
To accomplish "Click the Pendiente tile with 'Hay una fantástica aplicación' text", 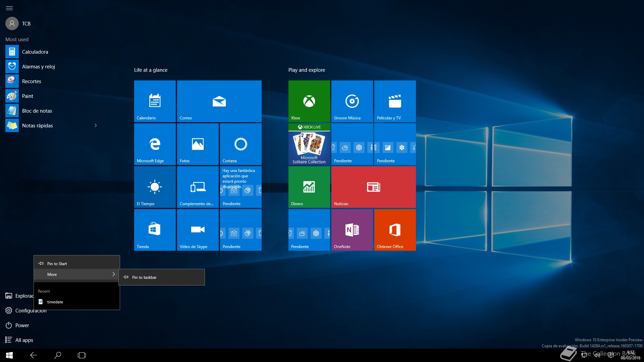I will (241, 187).
